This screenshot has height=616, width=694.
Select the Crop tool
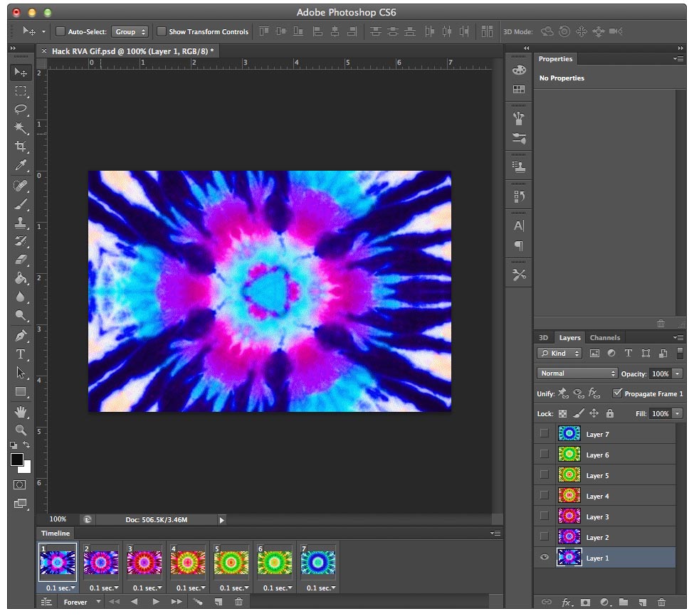(x=21, y=147)
